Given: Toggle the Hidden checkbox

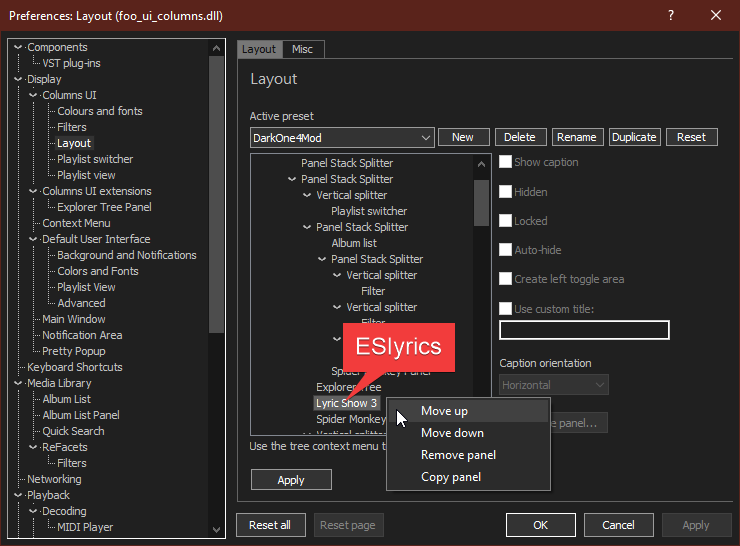Looking at the screenshot, I should click(x=506, y=192).
